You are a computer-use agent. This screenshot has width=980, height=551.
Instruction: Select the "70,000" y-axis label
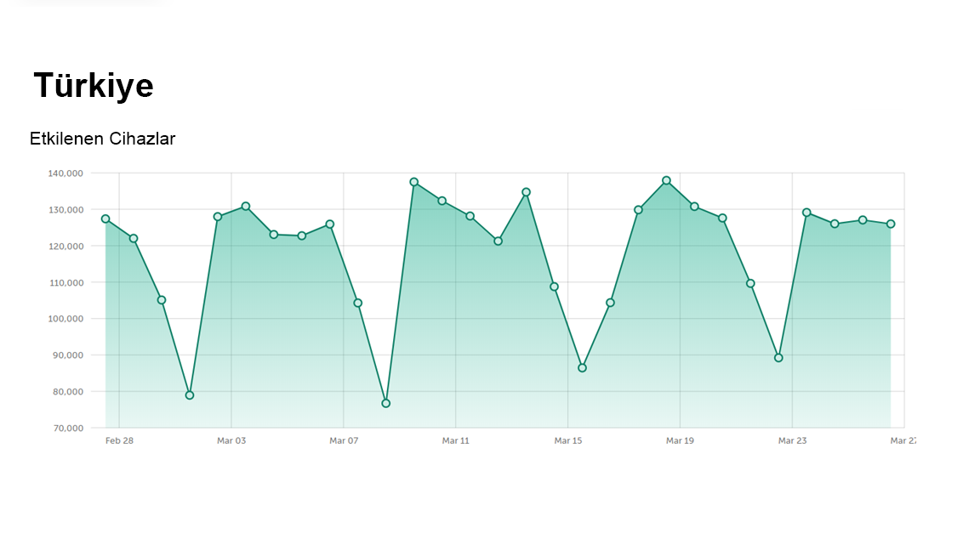[66, 428]
